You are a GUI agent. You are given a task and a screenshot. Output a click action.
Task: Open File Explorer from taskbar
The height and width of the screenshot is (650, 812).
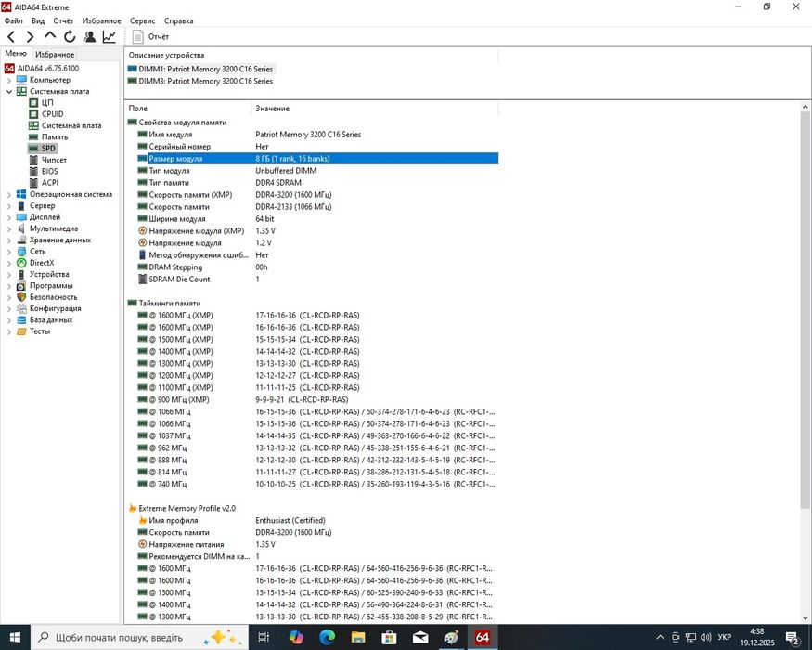[x=358, y=637]
